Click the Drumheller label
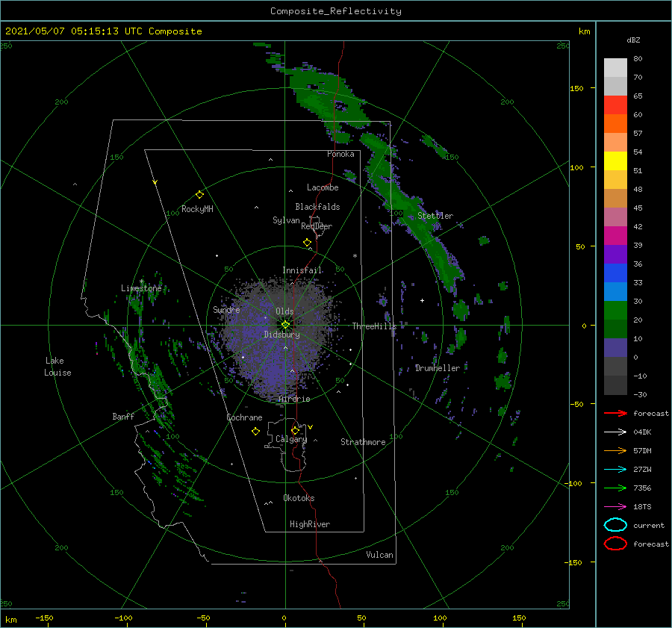Screen dimensions: 672x628 438,368
